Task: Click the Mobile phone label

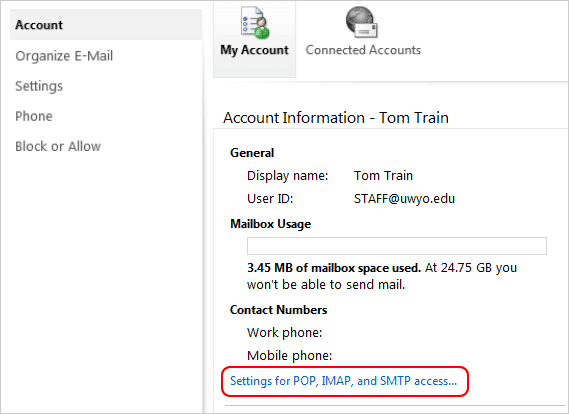Action: click(290, 356)
